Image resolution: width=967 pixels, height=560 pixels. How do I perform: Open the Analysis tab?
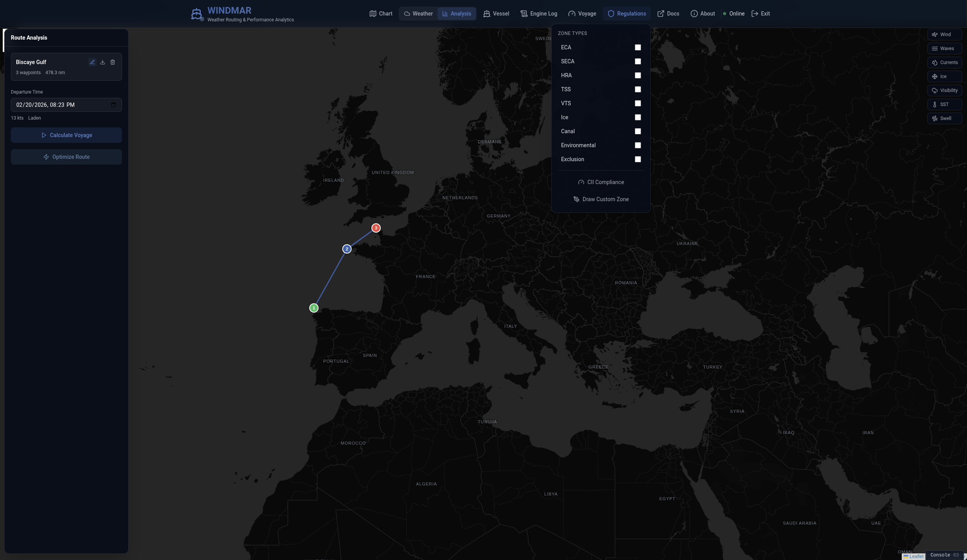[456, 14]
